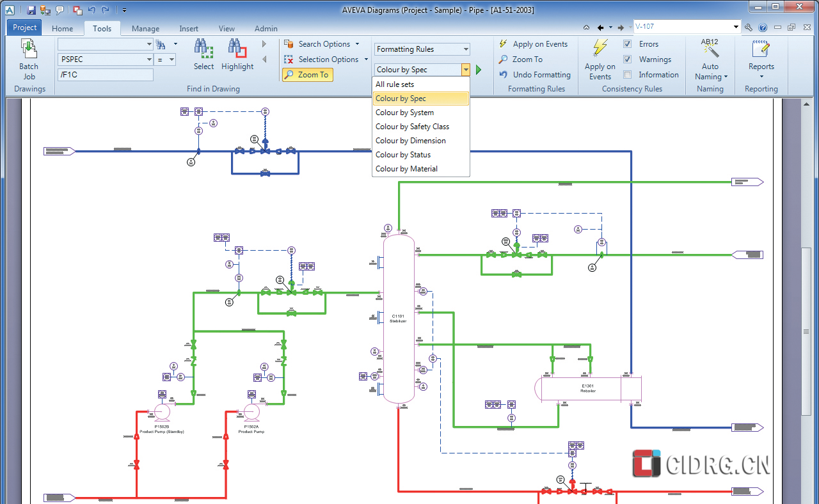Viewport: 819px width, 504px height.
Task: Choose Colour by System from list
Action: [x=421, y=113]
